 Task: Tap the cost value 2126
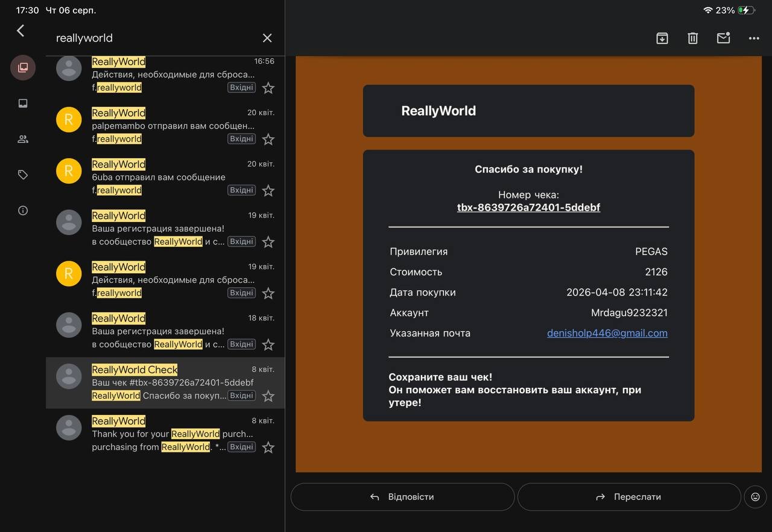(x=656, y=272)
